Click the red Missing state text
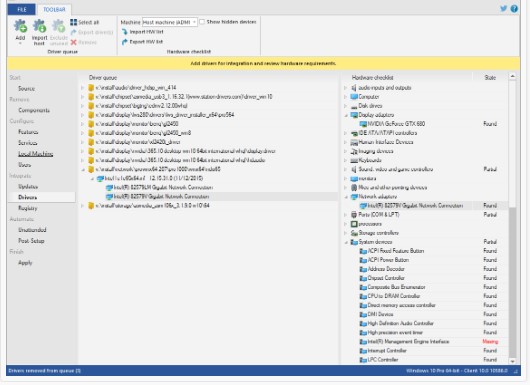This screenshot has height=385, width=530. tap(490, 342)
